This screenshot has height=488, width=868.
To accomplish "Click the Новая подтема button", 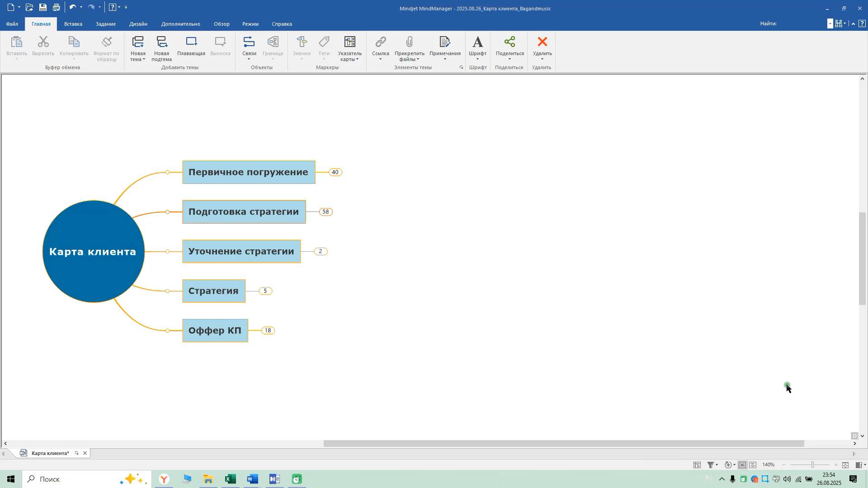I will pos(161,48).
